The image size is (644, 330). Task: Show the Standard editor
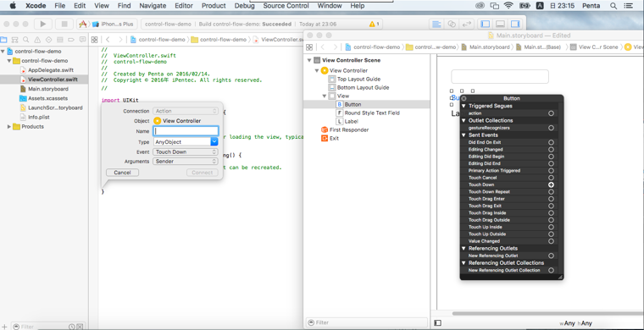coord(436,24)
